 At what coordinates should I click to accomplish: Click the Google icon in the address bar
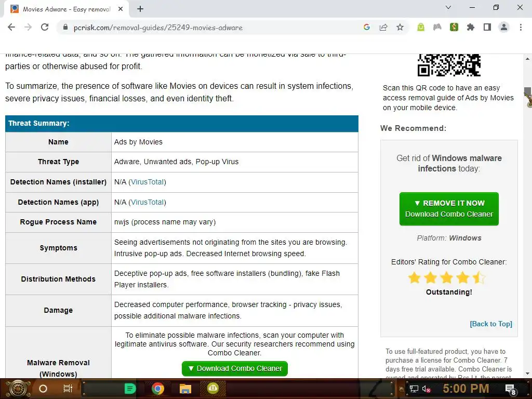click(366, 27)
